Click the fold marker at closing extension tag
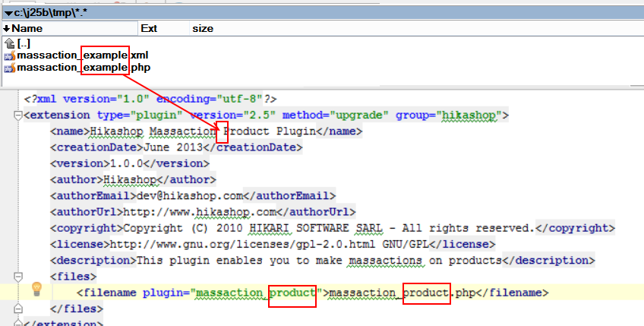The width and height of the screenshot is (644, 326). click(18, 323)
